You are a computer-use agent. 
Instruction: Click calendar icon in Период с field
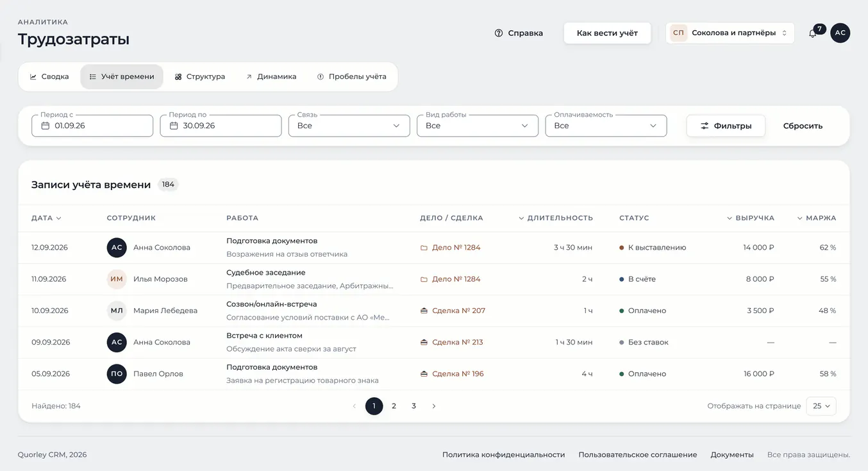46,126
